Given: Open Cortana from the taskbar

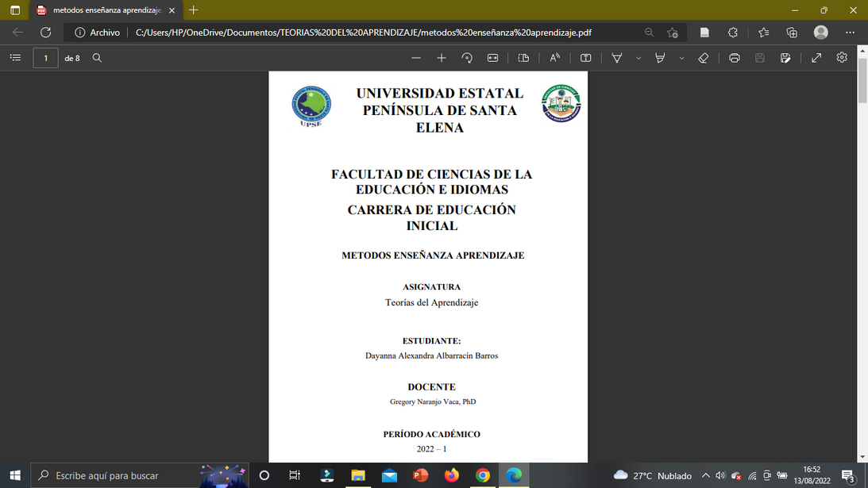Looking at the screenshot, I should [x=264, y=475].
